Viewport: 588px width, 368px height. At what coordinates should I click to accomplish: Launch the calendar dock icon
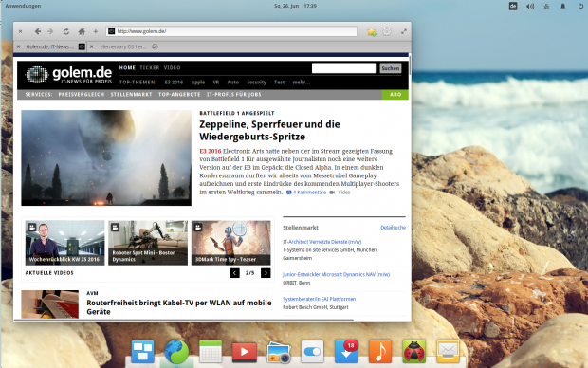[x=211, y=352]
